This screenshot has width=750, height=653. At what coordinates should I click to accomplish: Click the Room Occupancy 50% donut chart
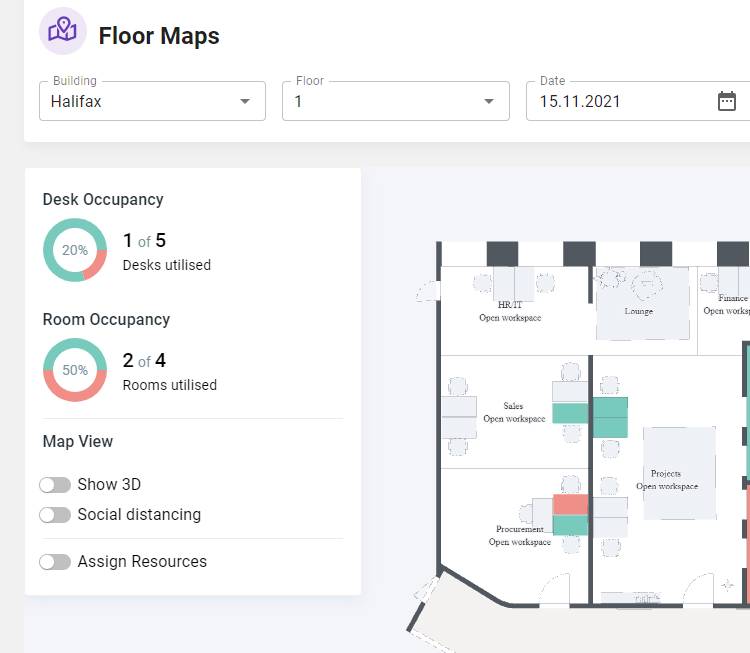pyautogui.click(x=75, y=370)
